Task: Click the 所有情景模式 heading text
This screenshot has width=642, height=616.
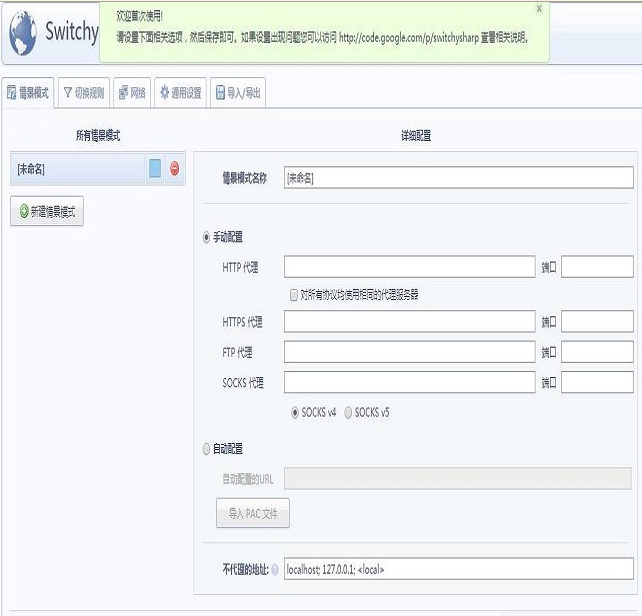Action: (98, 136)
